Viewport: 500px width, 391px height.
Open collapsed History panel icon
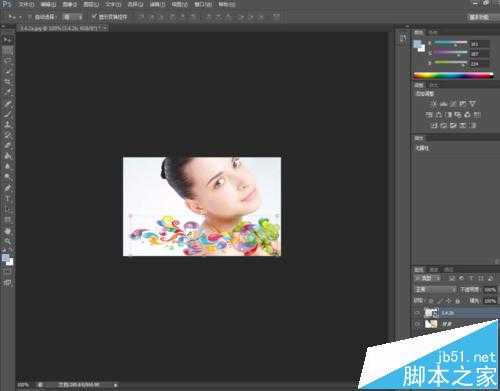point(403,38)
